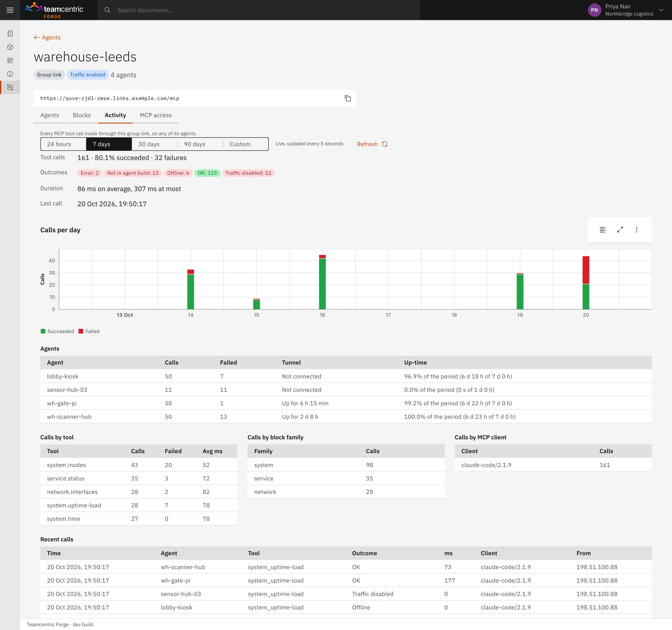
Task: Select the 30 days range
Action: pos(155,144)
